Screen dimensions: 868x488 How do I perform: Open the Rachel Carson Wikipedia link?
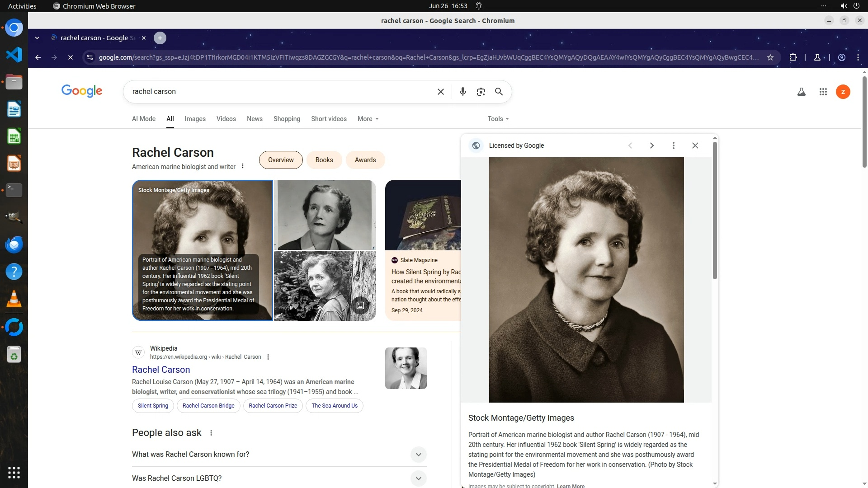[161, 370]
